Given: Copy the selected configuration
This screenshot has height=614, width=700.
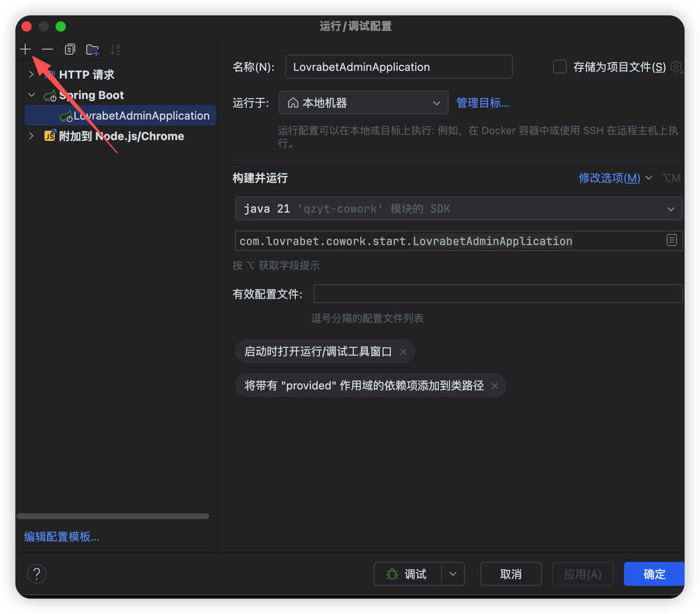Looking at the screenshot, I should point(69,49).
